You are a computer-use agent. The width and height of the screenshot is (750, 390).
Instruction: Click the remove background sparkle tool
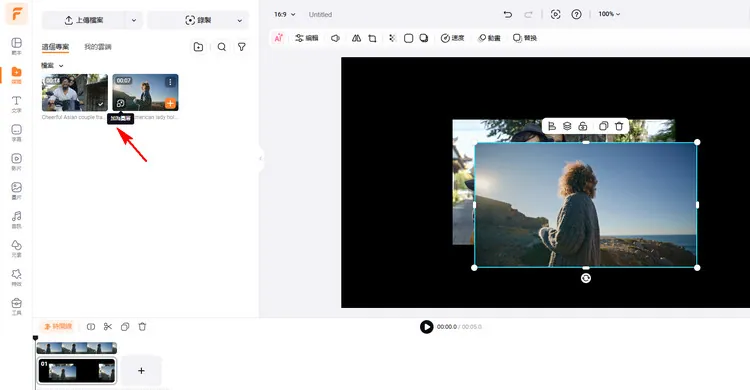392,38
